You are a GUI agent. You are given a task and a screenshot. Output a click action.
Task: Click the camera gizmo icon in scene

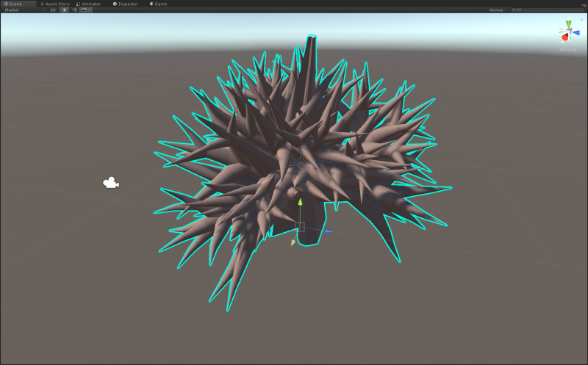coord(110,183)
